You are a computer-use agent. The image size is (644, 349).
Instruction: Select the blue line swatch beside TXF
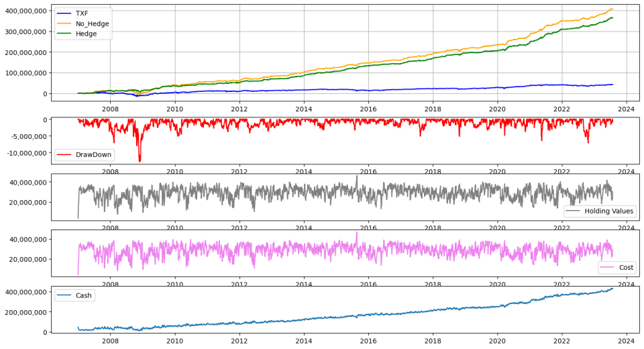click(x=64, y=13)
